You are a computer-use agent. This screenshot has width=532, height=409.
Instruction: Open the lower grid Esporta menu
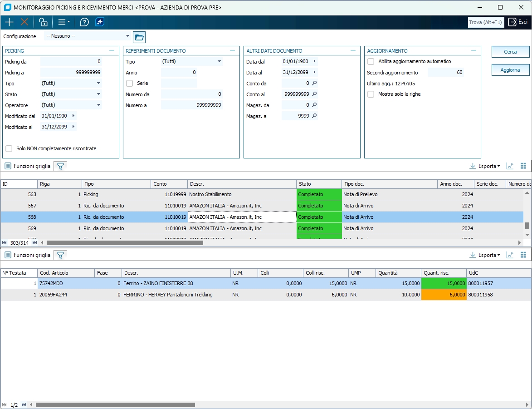[485, 255]
